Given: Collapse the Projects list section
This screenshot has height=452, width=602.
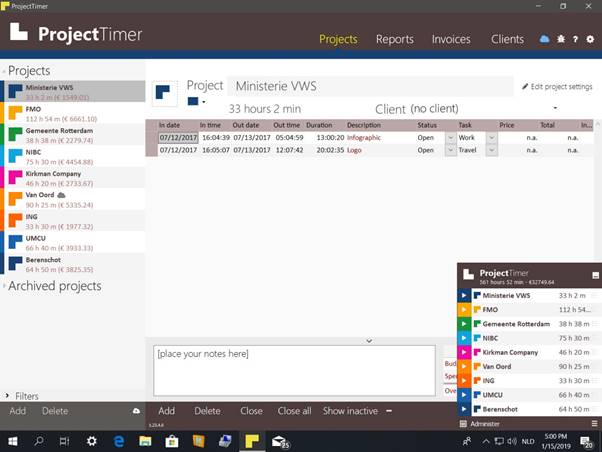Looking at the screenshot, I should [x=4, y=71].
